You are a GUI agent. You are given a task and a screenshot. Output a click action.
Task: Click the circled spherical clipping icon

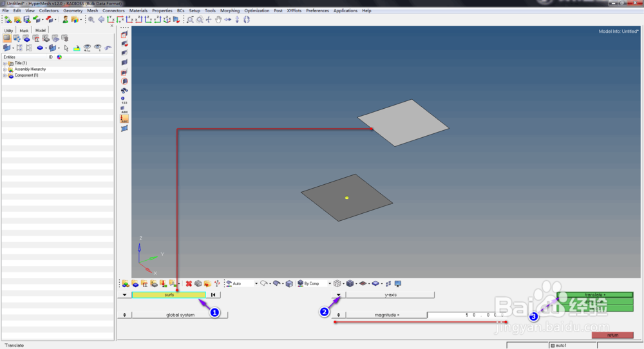coord(124,81)
